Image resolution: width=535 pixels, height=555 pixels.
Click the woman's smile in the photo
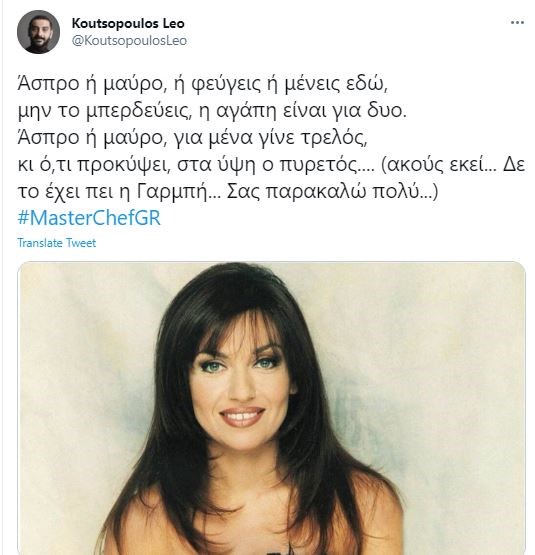pyautogui.click(x=242, y=416)
